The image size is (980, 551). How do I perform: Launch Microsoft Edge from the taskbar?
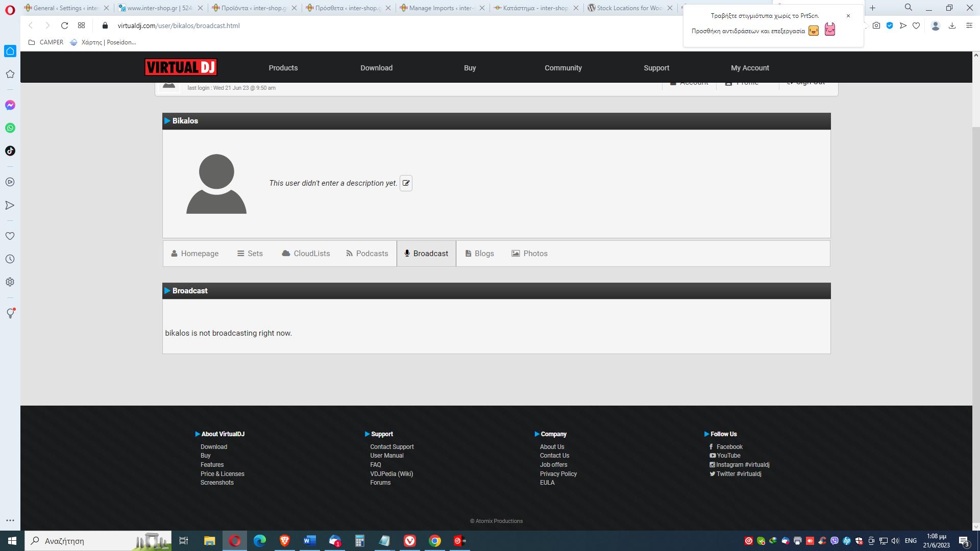260,541
